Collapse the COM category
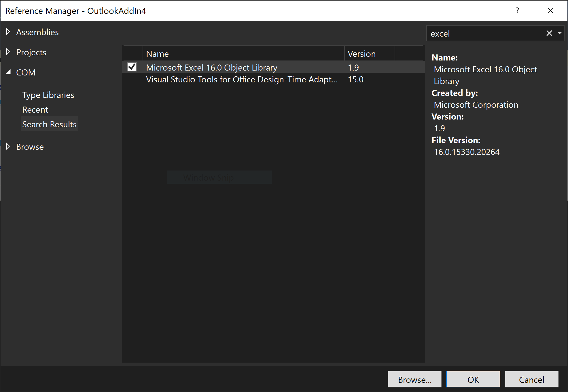 pyautogui.click(x=8, y=72)
